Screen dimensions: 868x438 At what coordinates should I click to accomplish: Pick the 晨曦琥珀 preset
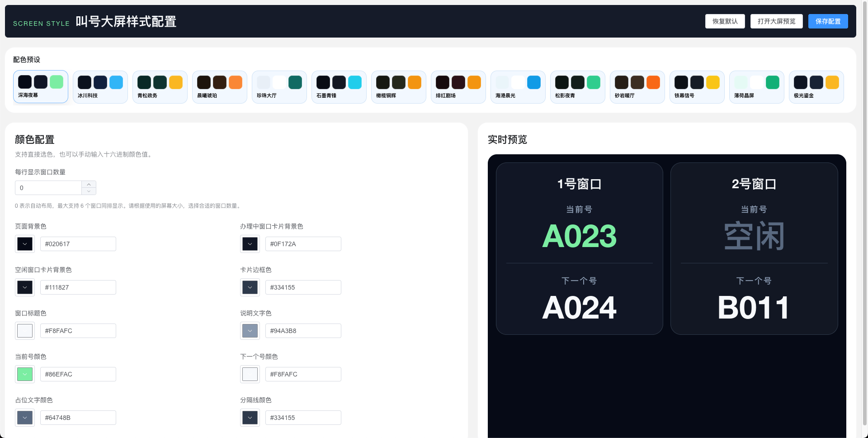[x=220, y=87]
